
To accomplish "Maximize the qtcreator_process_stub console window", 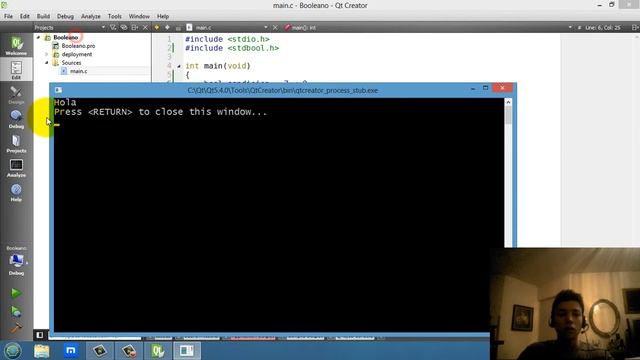I will [x=485, y=88].
